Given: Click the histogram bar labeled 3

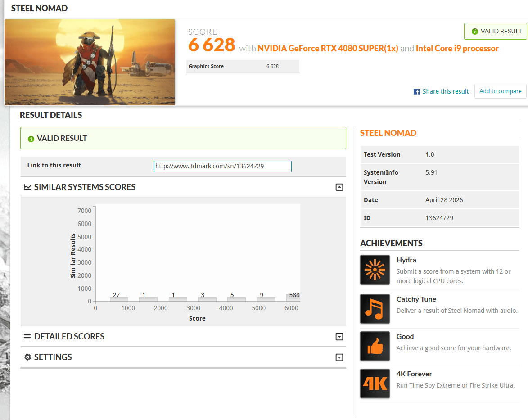Looking at the screenshot, I should (207, 299).
